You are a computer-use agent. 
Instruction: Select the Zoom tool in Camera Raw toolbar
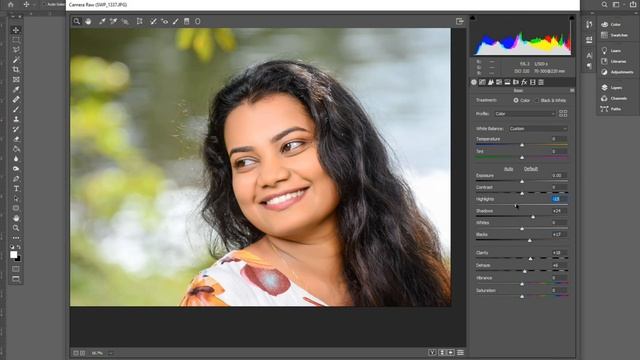77,21
